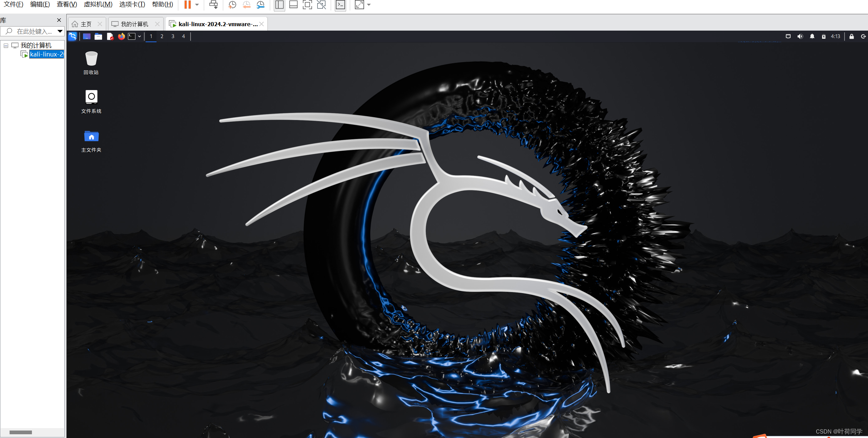
Task: Switch to Unity mode icon
Action: coord(322,5)
